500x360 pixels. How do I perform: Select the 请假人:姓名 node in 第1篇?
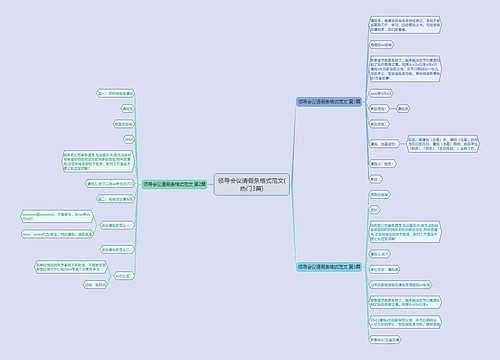tap(382, 164)
